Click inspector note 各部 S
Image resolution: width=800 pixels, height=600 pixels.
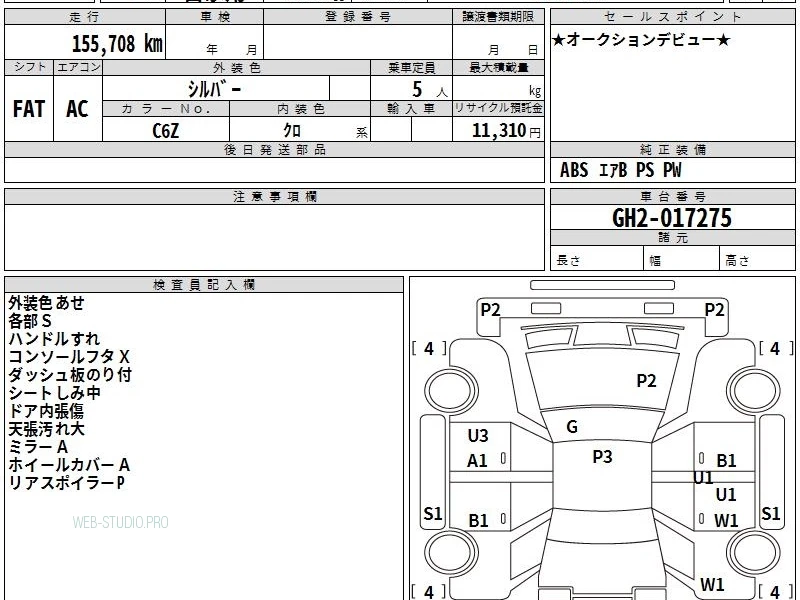(30, 321)
